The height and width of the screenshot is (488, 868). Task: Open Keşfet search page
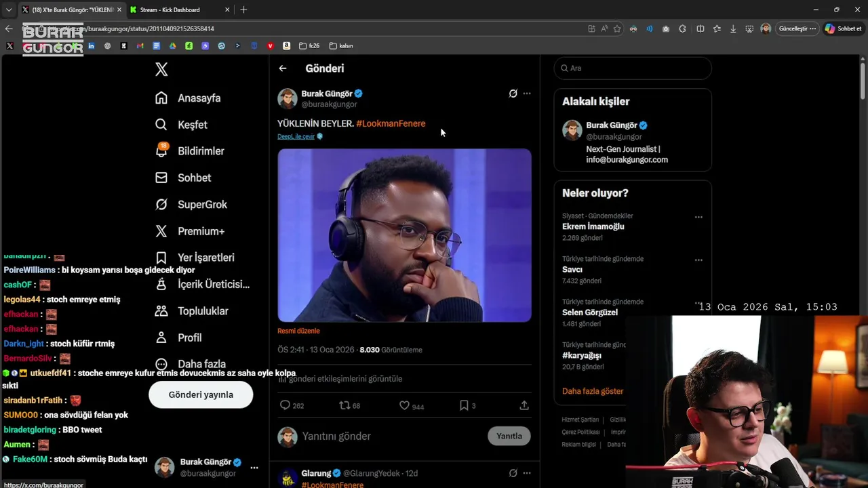181,125
